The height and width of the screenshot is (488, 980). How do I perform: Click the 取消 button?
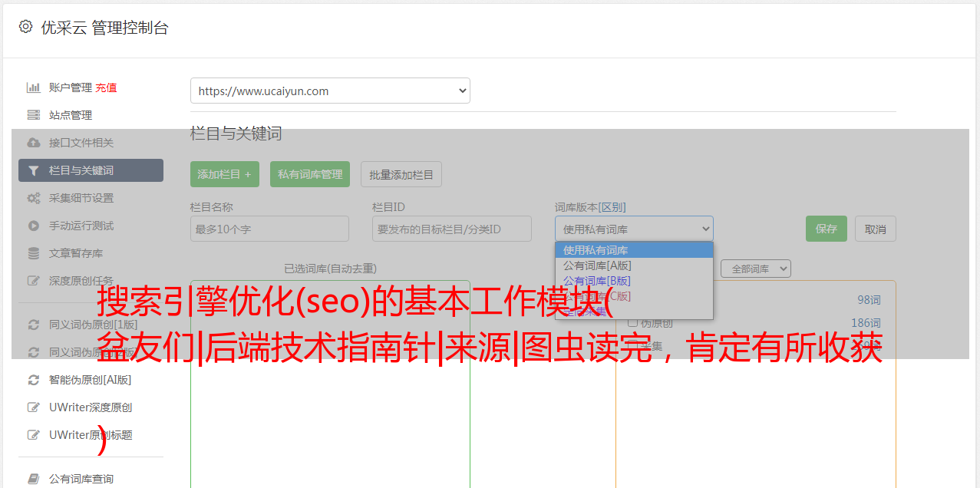click(x=876, y=229)
